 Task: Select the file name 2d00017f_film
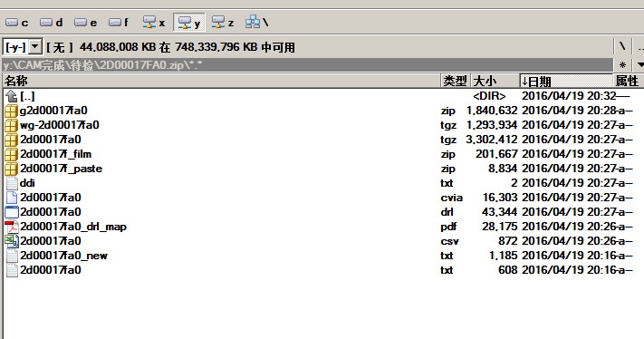coord(55,154)
